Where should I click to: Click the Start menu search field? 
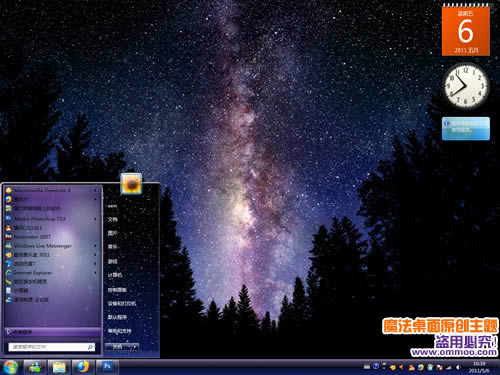[x=52, y=347]
